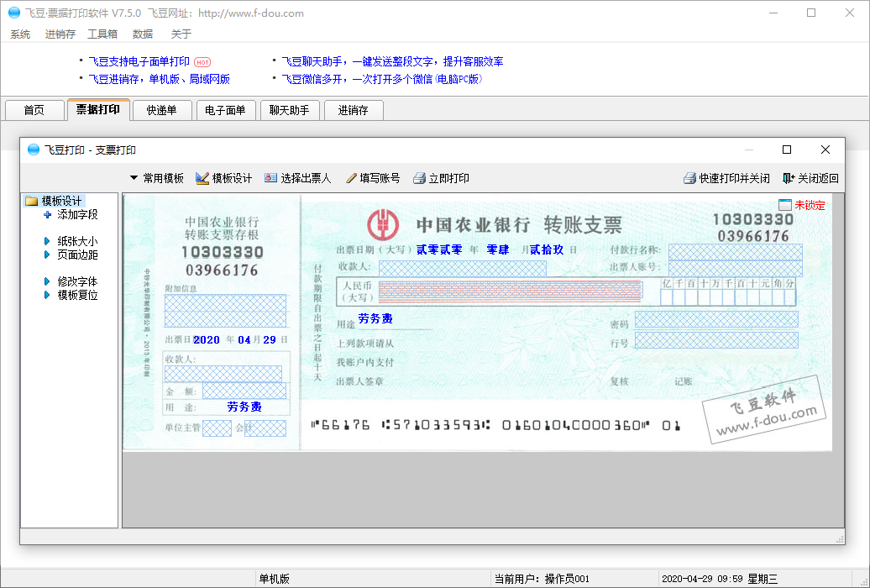870x588 pixels.
Task: Click the 行号 field
Action: coord(716,340)
